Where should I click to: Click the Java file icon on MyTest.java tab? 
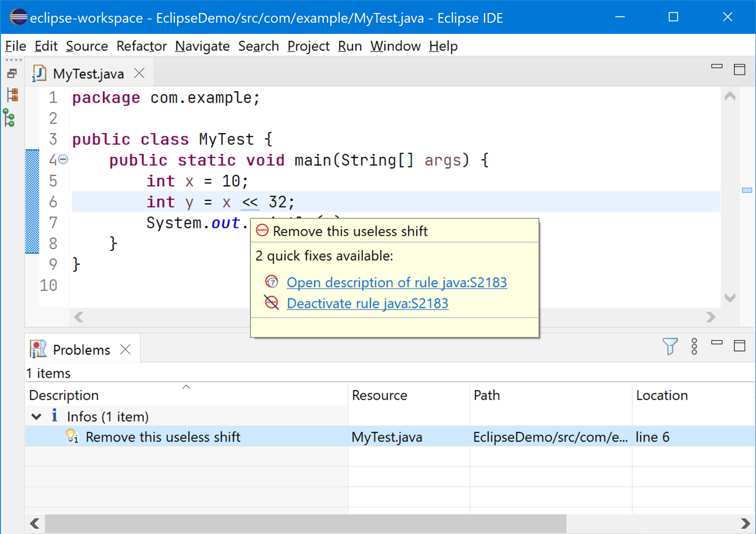click(39, 73)
